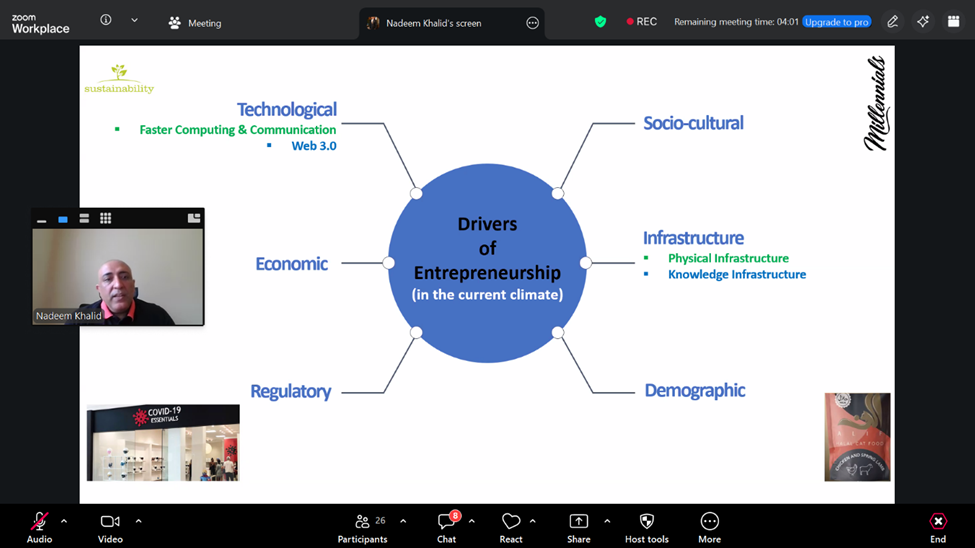
Task: Open the Meeting tab
Action: point(195,23)
